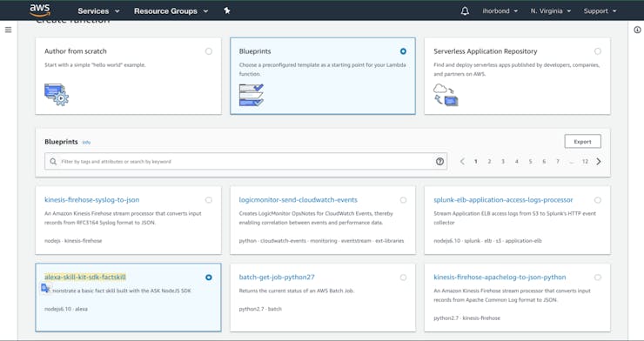Go to previous blueprints page

tap(462, 161)
